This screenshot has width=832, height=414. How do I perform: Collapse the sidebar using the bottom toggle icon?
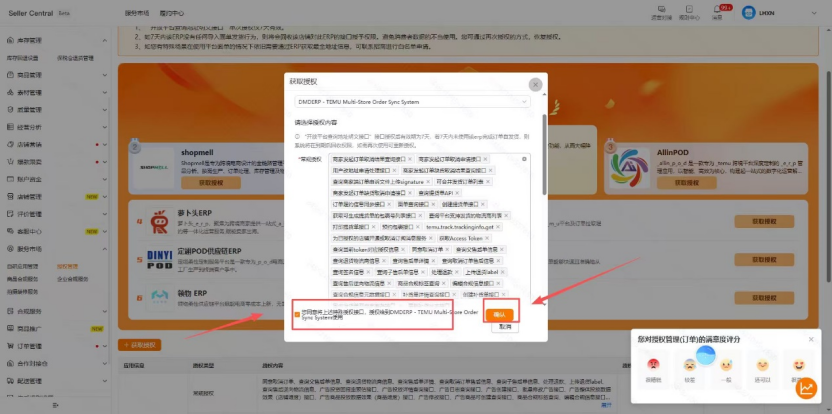coord(56,405)
